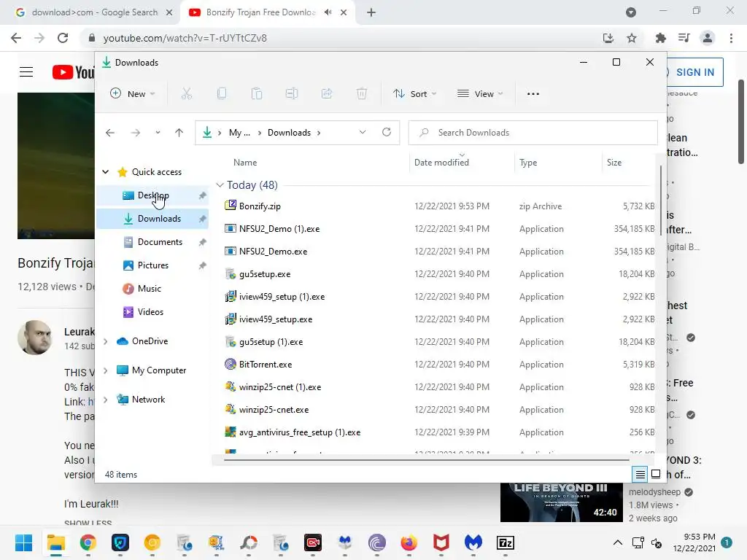Refresh the Downloads folder view
This screenshot has width=747, height=560.
click(x=387, y=133)
